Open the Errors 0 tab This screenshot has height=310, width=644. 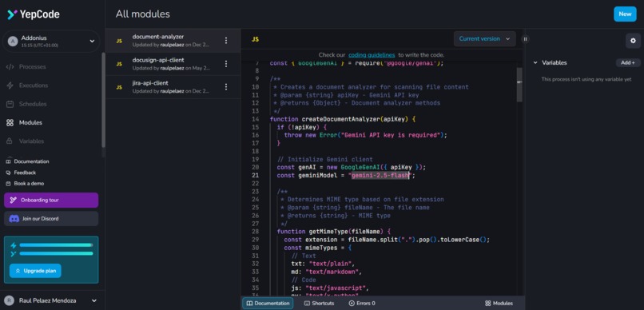click(362, 303)
